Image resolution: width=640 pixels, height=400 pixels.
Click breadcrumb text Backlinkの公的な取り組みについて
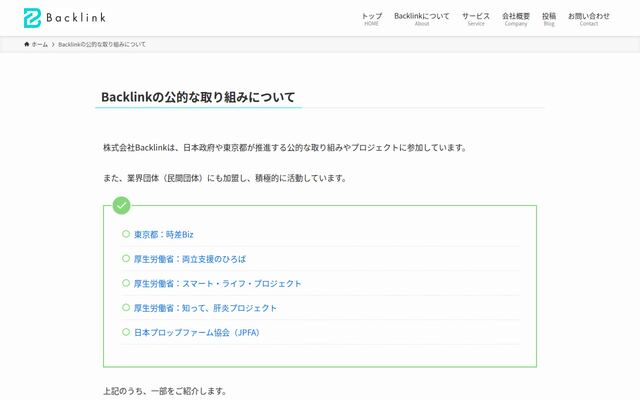click(x=102, y=44)
